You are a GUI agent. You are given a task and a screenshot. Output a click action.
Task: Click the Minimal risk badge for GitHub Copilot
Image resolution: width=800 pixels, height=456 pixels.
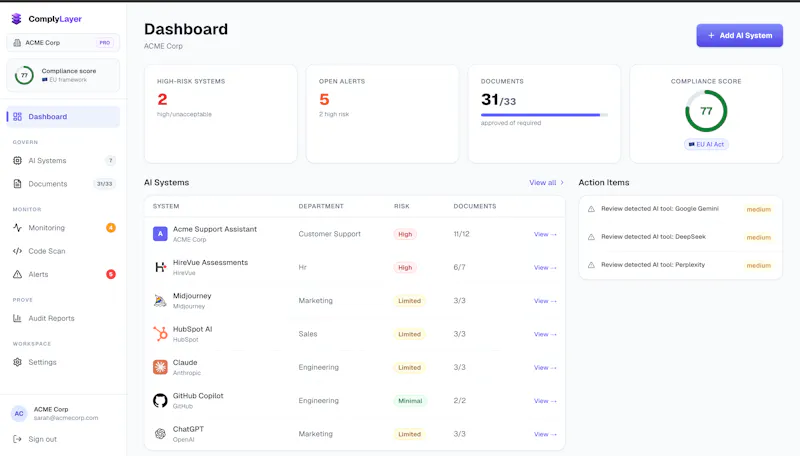410,401
